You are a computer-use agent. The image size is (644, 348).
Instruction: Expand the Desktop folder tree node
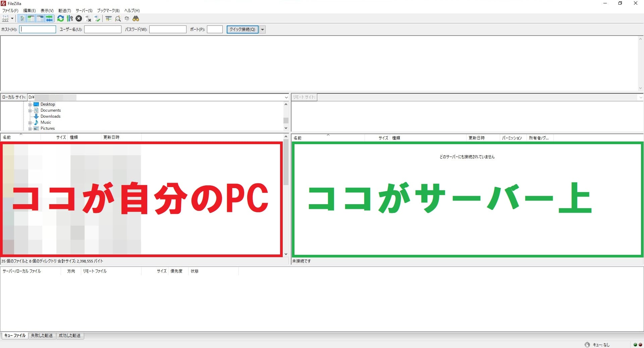coord(30,105)
